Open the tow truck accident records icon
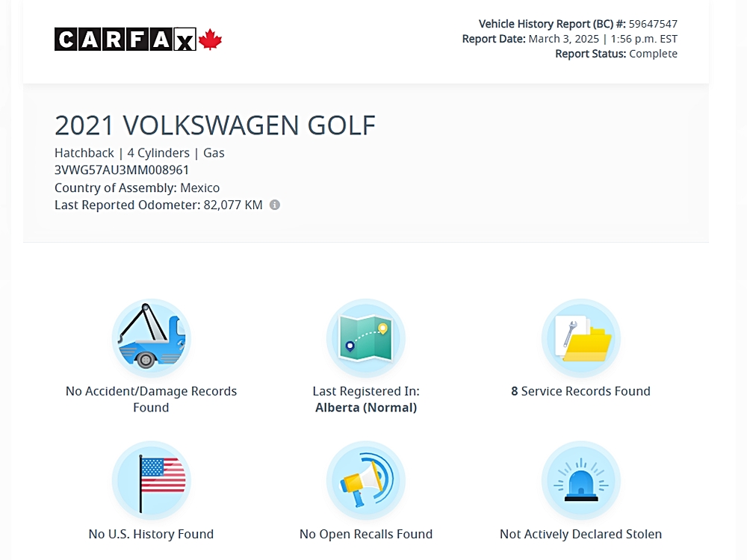 pyautogui.click(x=152, y=337)
